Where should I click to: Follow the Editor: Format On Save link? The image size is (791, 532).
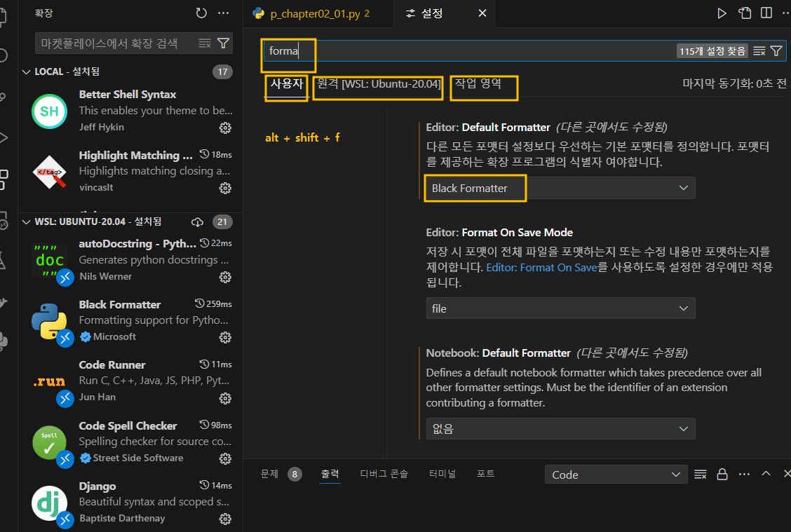[x=541, y=267]
